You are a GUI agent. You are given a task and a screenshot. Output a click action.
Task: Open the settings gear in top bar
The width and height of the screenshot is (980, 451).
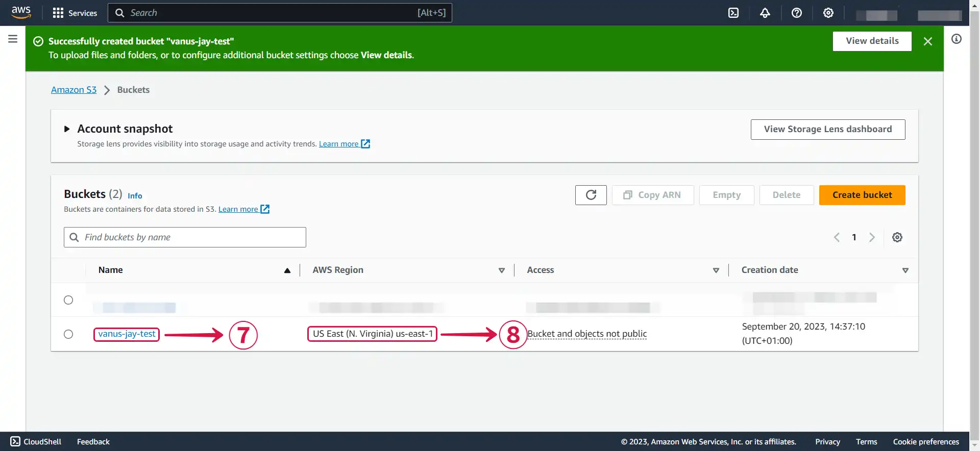pos(828,13)
